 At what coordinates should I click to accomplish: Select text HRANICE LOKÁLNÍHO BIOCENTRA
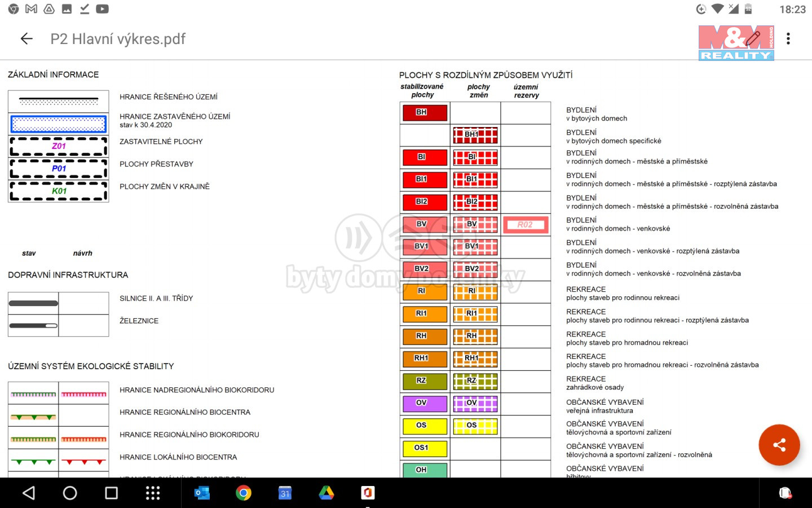tap(178, 457)
